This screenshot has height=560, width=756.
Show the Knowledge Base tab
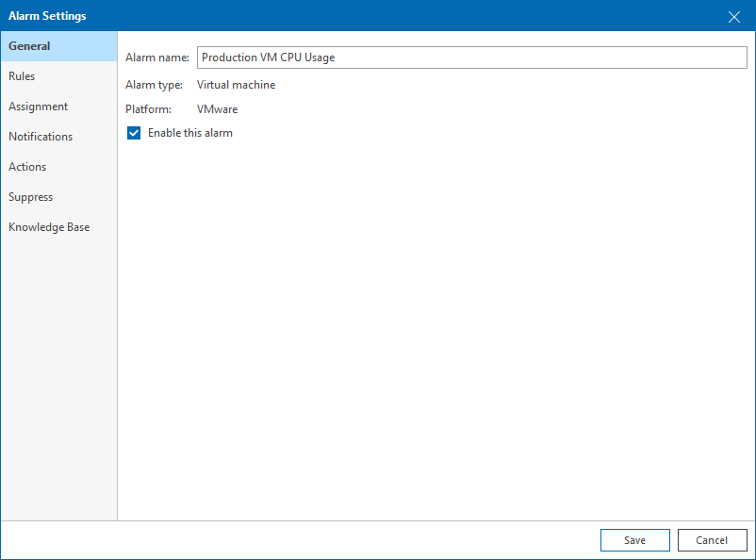point(58,227)
